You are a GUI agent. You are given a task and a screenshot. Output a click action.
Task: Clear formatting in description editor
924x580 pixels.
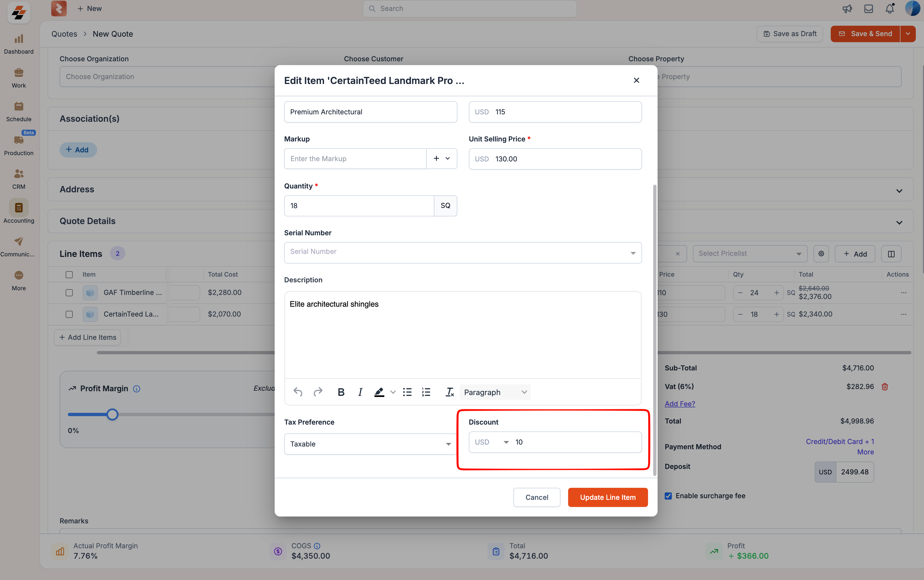coord(449,392)
